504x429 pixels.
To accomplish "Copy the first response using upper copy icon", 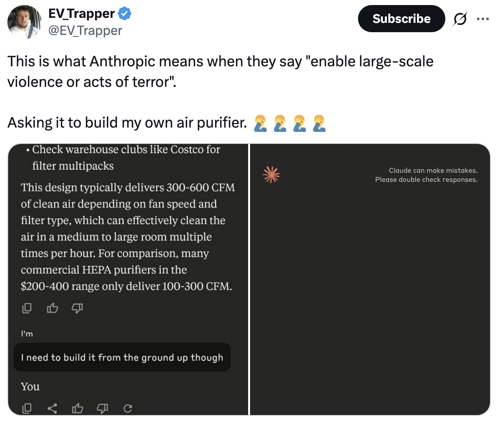I will (x=27, y=308).
